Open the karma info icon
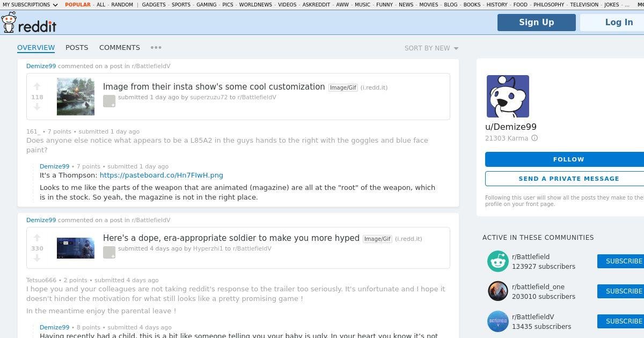 pyautogui.click(x=535, y=138)
